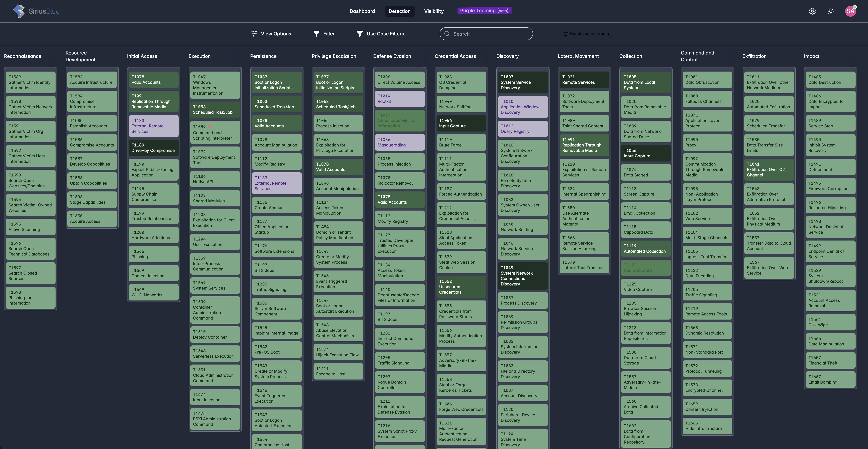Viewport: 868px width, 449px height.
Task: Go to the Visibility tab
Action: 434,11
